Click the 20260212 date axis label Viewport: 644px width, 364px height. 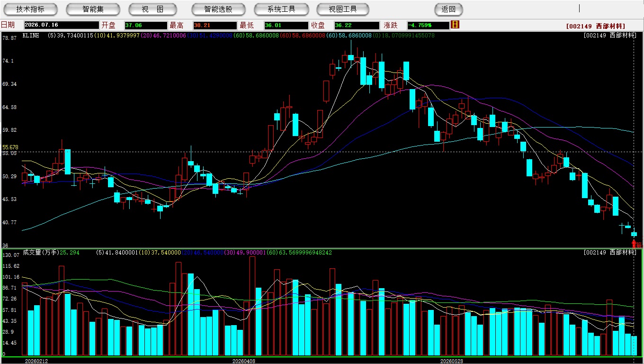[36, 361]
